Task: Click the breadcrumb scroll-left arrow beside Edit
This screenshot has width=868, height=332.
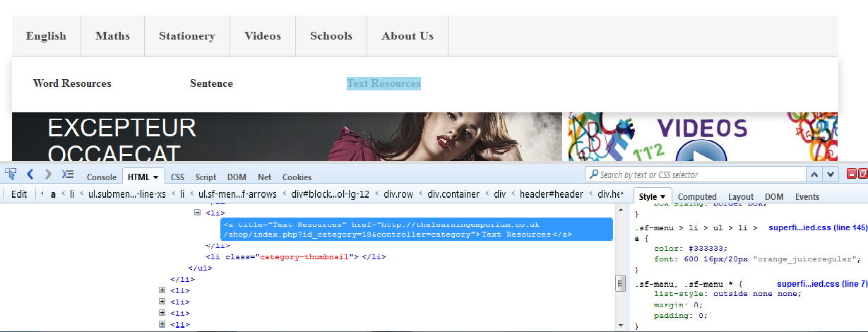Action: point(42,194)
